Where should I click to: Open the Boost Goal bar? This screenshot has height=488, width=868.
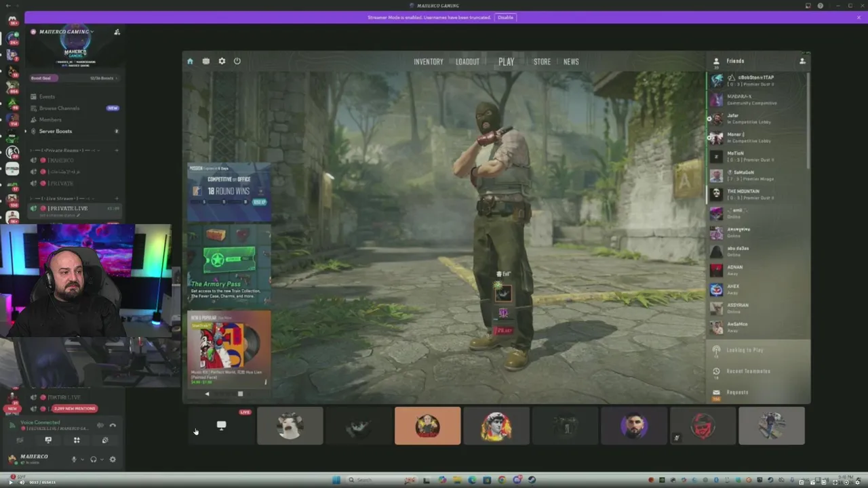(x=75, y=78)
